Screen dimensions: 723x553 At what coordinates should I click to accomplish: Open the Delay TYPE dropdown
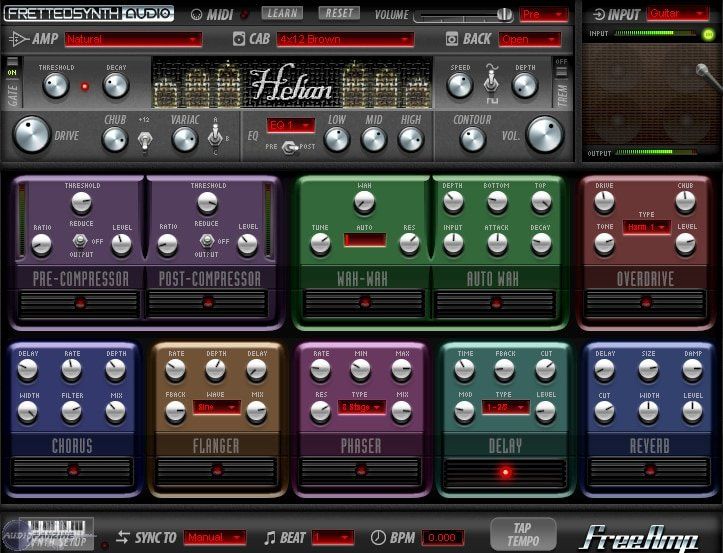tap(505, 407)
